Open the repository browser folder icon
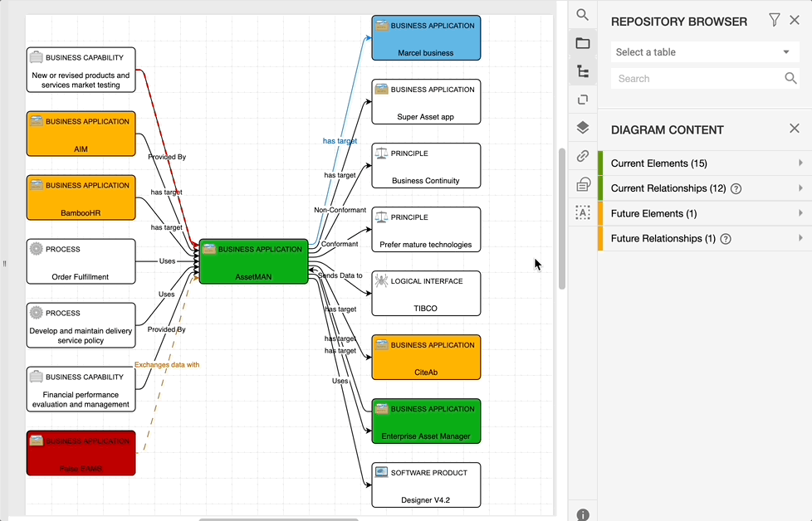812x521 pixels. click(583, 43)
